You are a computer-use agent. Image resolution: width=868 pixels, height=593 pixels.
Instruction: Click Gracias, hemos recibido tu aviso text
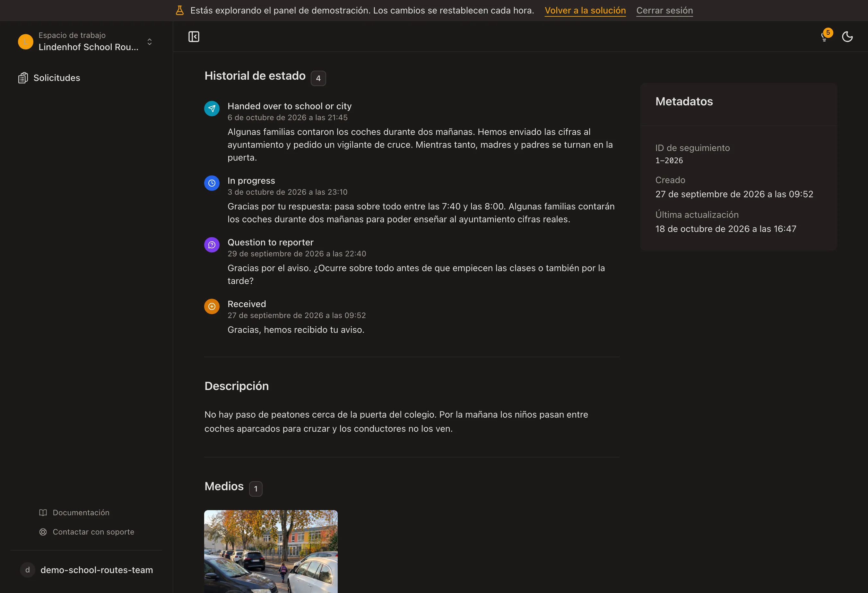coord(296,330)
